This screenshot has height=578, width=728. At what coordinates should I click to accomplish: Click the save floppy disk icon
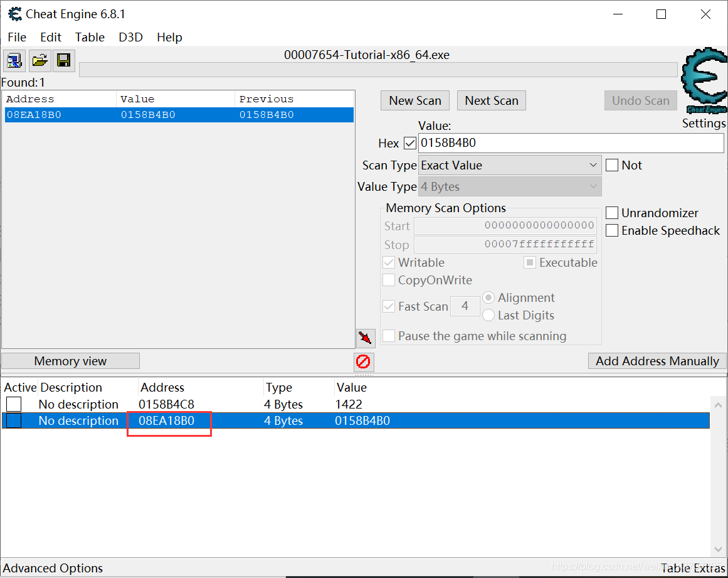pyautogui.click(x=63, y=60)
